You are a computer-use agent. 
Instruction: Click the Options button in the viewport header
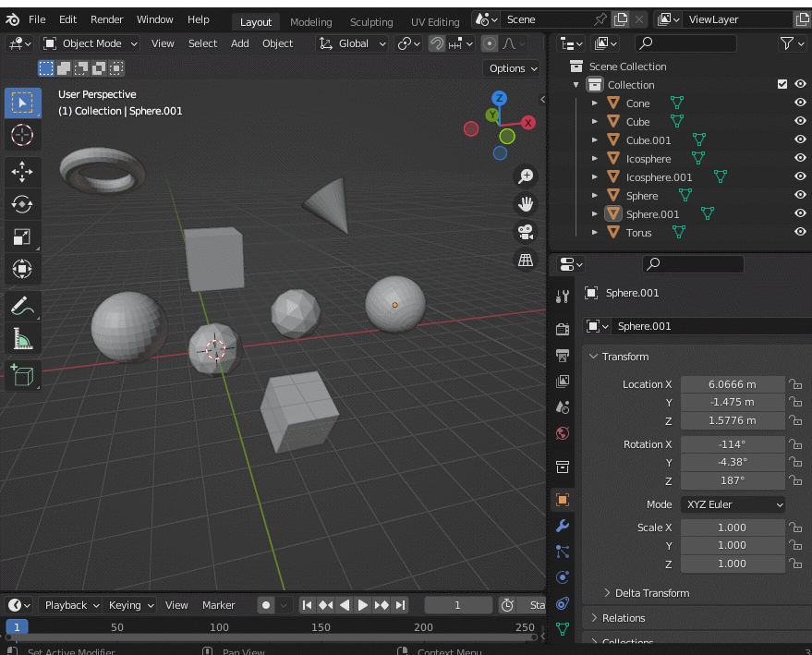click(511, 67)
